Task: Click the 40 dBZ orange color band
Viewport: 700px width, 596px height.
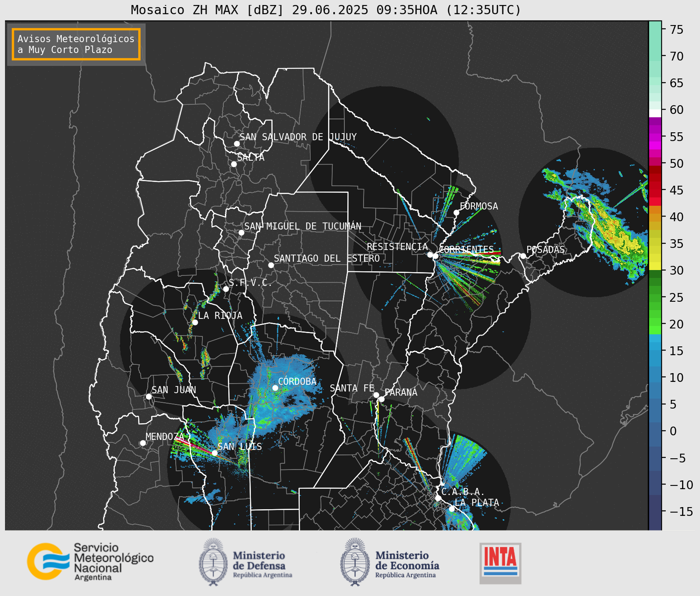Action: click(x=655, y=217)
